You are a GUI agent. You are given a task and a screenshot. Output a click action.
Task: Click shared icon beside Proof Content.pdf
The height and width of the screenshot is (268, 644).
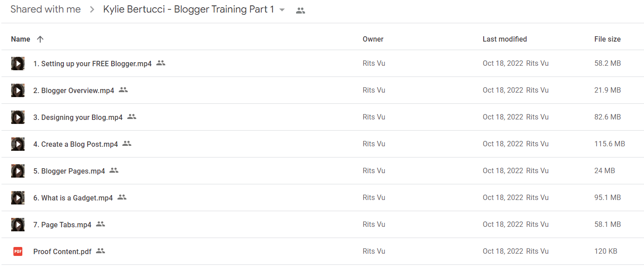100,251
